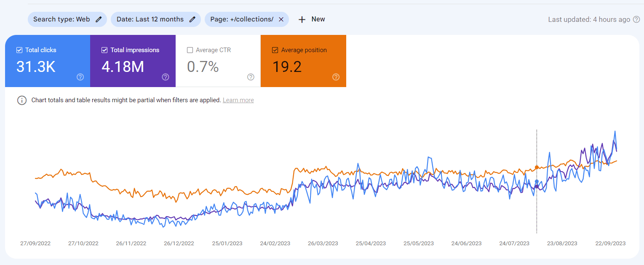Screen dimensions: 644x265
Task: Open help tooltip on Average position card
Action: [x=336, y=77]
